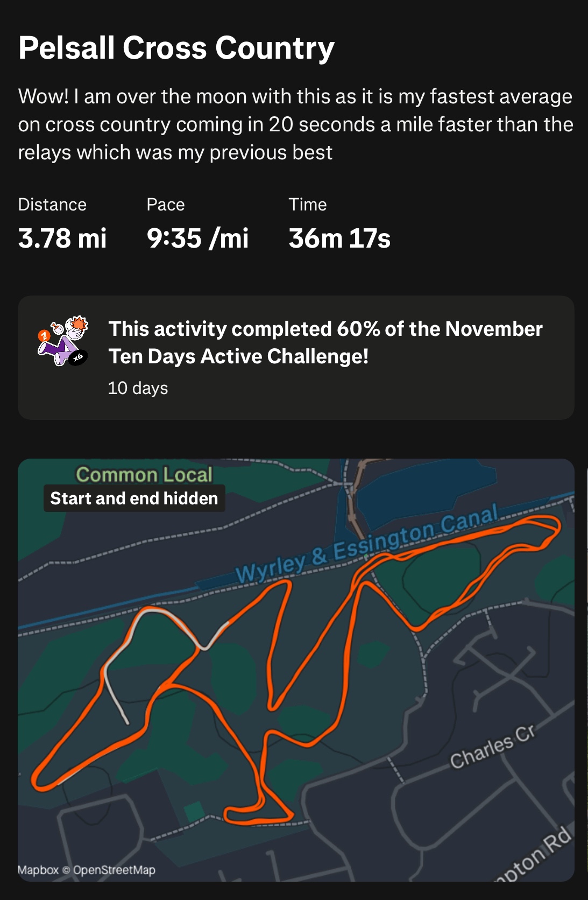Click the activity description text
The image size is (588, 900).
tap(295, 124)
